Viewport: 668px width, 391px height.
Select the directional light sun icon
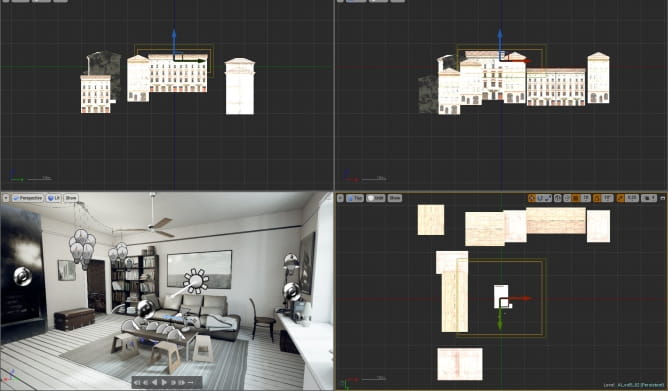pyautogui.click(x=196, y=281)
